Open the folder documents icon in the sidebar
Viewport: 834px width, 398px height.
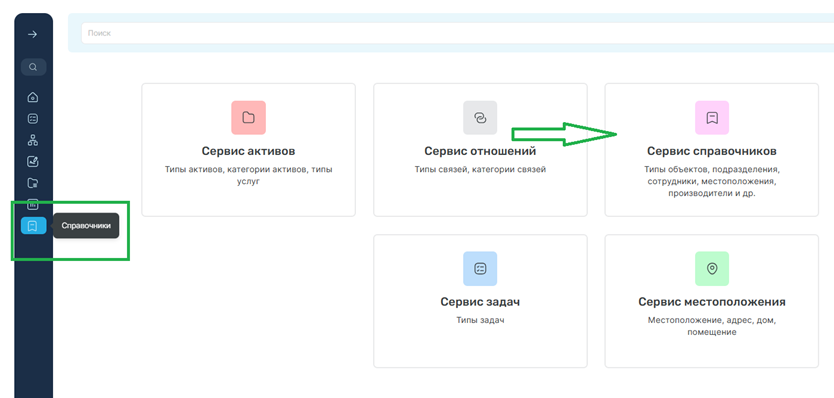tap(33, 183)
